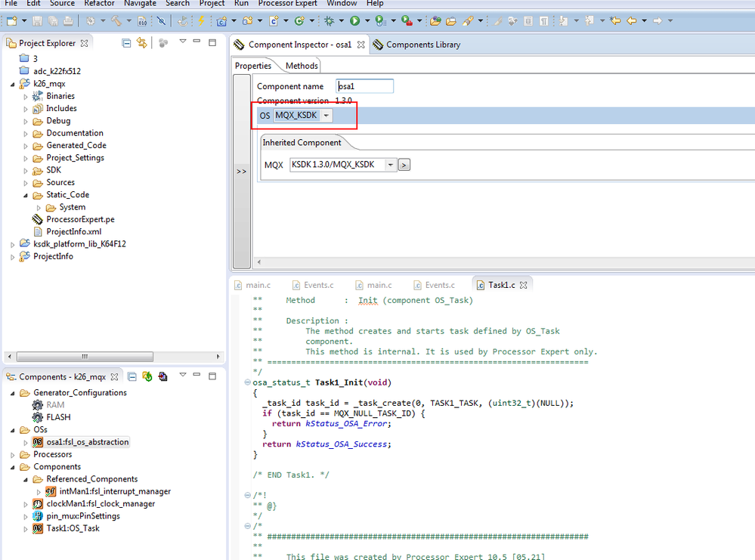This screenshot has height=560, width=755.
Task: Open the Components Library tab
Action: point(417,45)
